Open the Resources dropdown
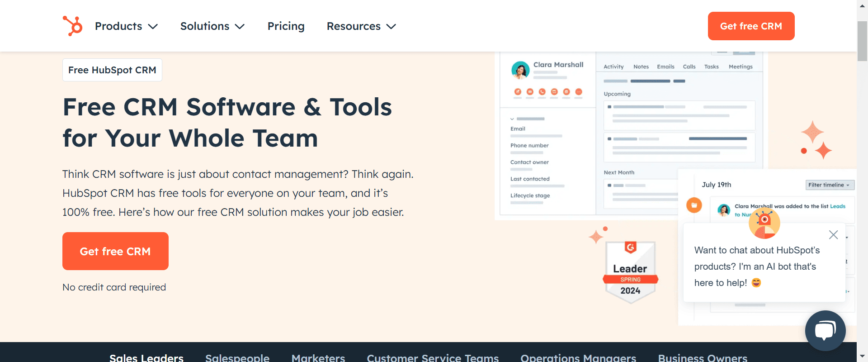 click(361, 26)
